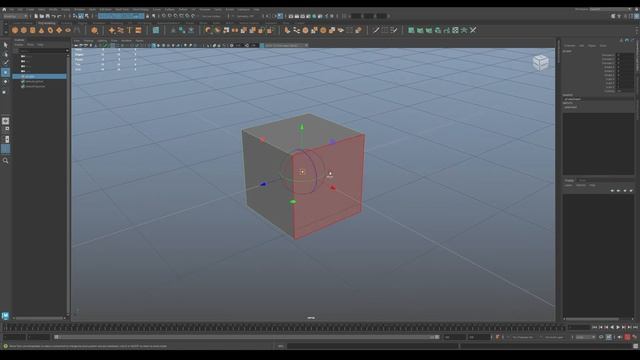Toggle the Channel Box panel button top right
The width and height of the screenshot is (640, 360).
click(x=636, y=16)
